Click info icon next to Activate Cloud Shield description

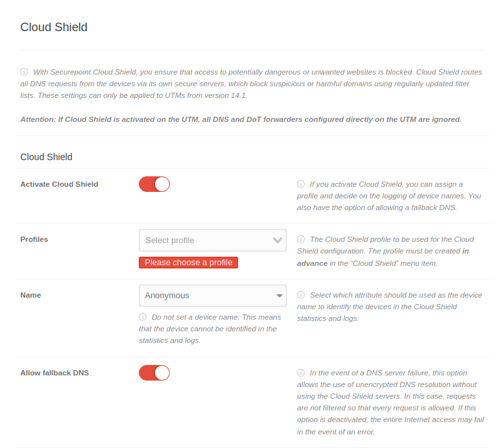click(x=301, y=184)
